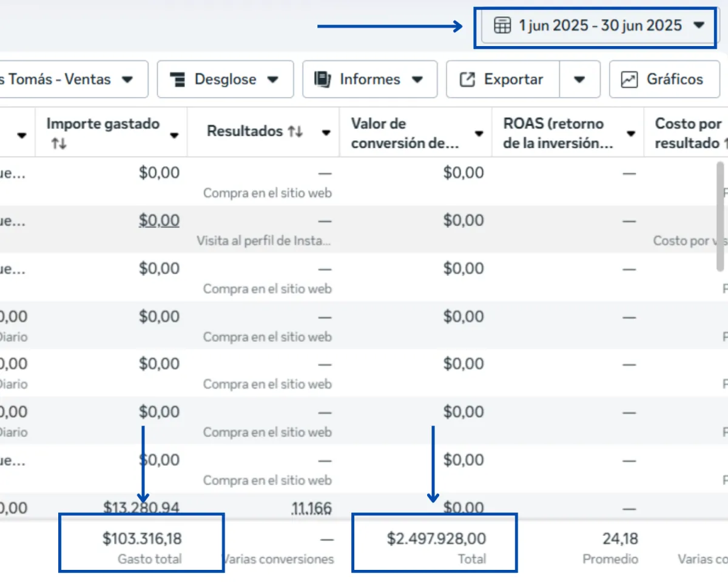
Task: Expand the arrow next to Exportar
Action: (579, 79)
